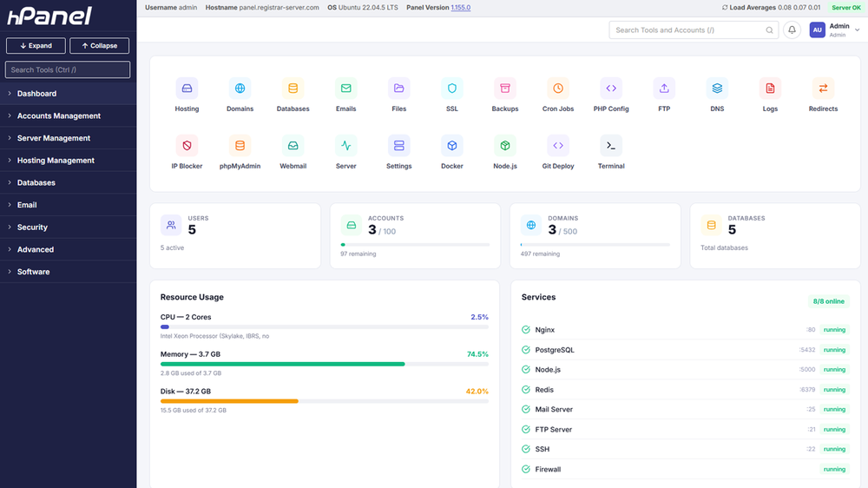The width and height of the screenshot is (868, 488).
Task: Click the Domains stat card
Action: coord(595,236)
